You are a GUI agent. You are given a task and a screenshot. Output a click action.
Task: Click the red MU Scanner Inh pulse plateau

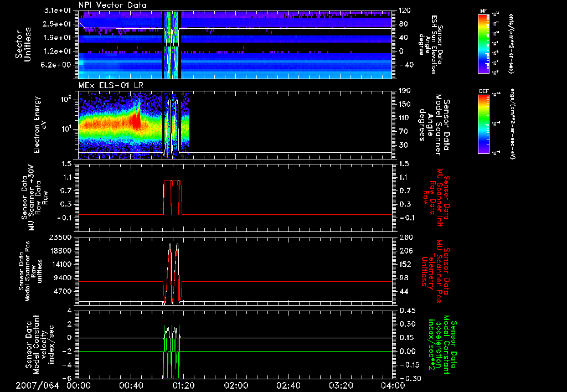click(x=173, y=181)
